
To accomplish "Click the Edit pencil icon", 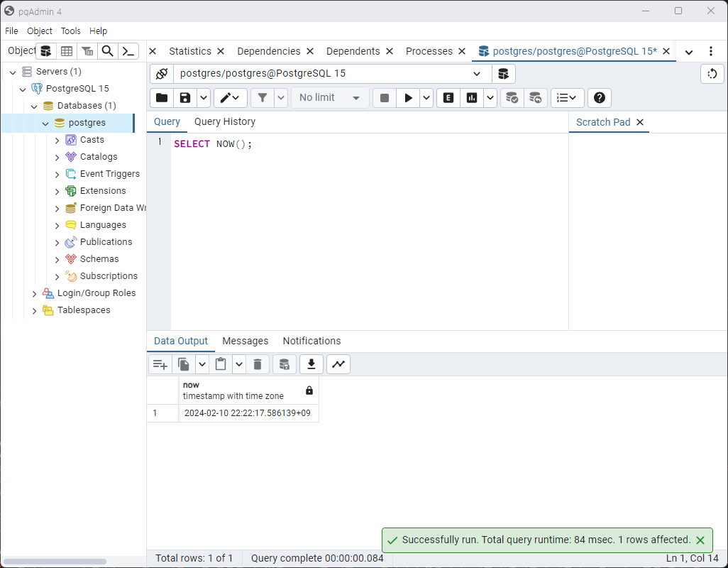I will coord(230,97).
